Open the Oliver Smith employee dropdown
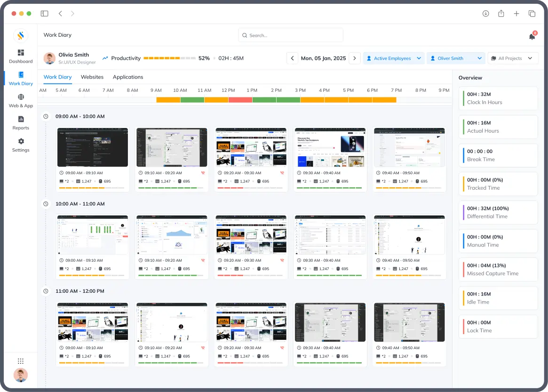The width and height of the screenshot is (548, 392). pyautogui.click(x=456, y=58)
